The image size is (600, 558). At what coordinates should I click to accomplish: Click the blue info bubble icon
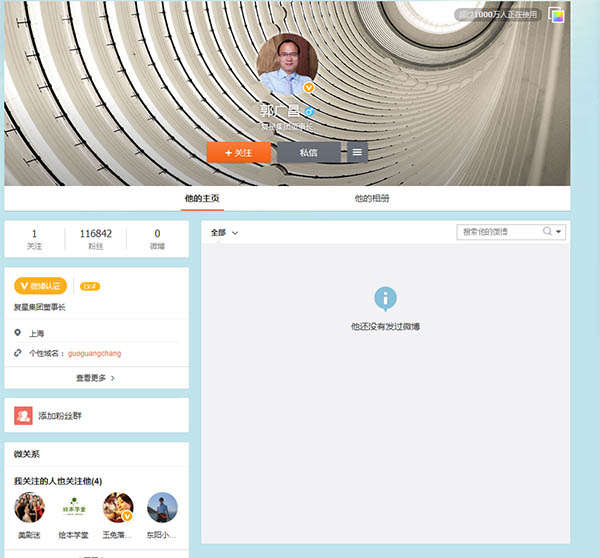coord(385,298)
